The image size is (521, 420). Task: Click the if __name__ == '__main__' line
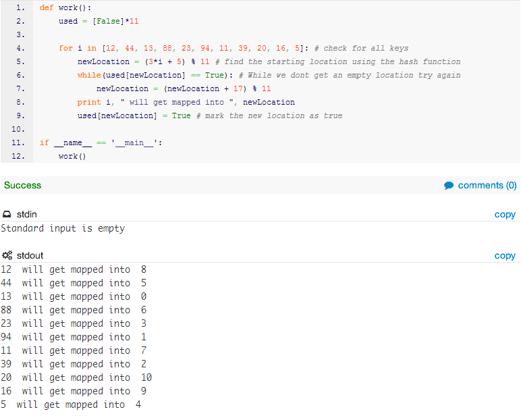tap(101, 142)
